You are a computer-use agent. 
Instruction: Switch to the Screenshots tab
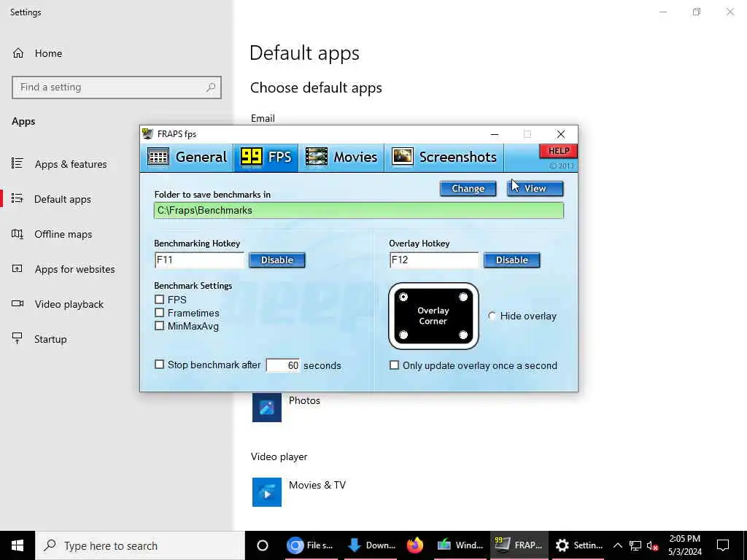[444, 157]
